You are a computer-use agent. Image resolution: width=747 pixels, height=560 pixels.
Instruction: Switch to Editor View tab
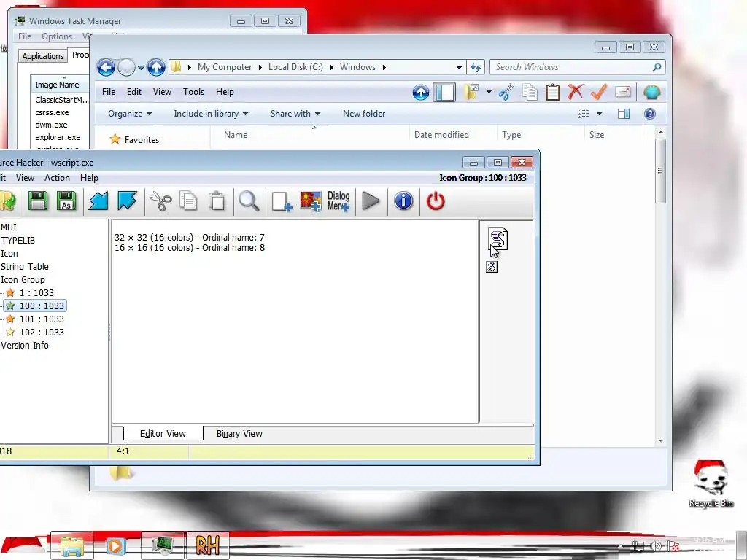[x=163, y=433]
